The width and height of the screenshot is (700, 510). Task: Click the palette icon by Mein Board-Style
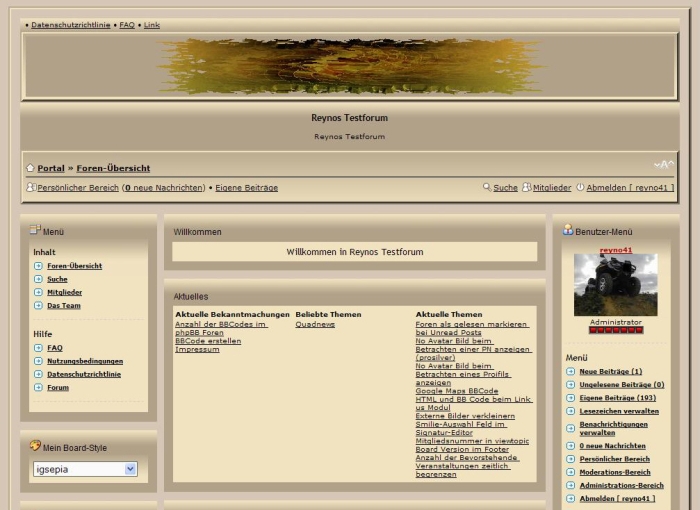pos(35,446)
